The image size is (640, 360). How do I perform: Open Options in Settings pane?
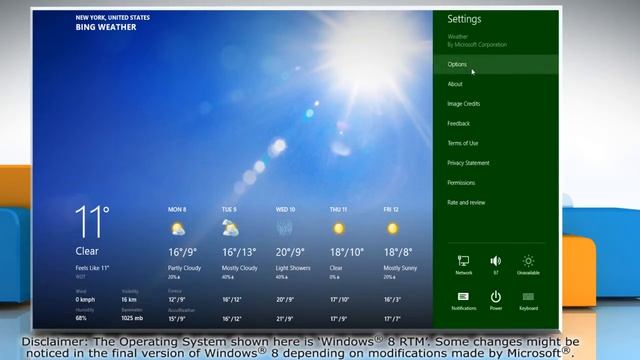pos(496,64)
